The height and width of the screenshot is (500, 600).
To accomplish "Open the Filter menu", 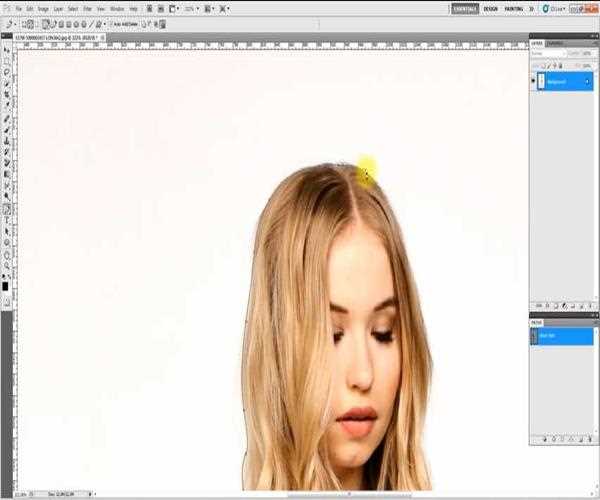I will pyautogui.click(x=87, y=8).
